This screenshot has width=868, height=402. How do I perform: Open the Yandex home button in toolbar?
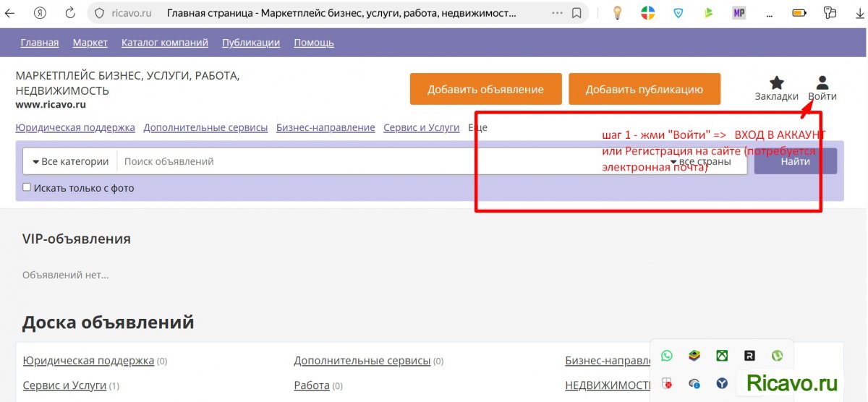pyautogui.click(x=41, y=13)
